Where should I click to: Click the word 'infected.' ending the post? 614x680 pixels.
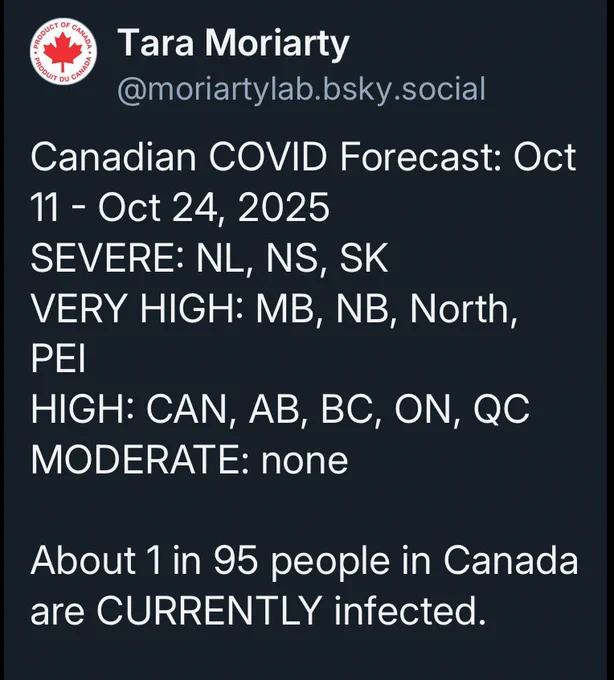click(410, 611)
